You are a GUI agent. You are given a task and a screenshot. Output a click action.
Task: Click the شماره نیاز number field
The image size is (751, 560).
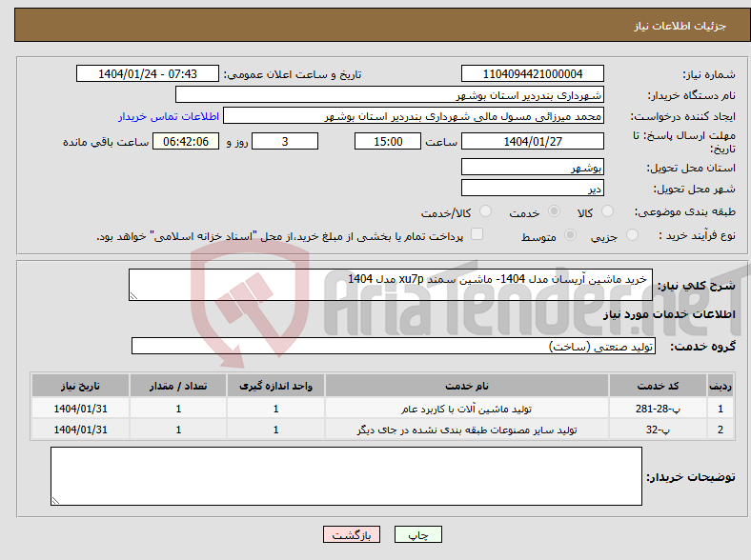532,73
